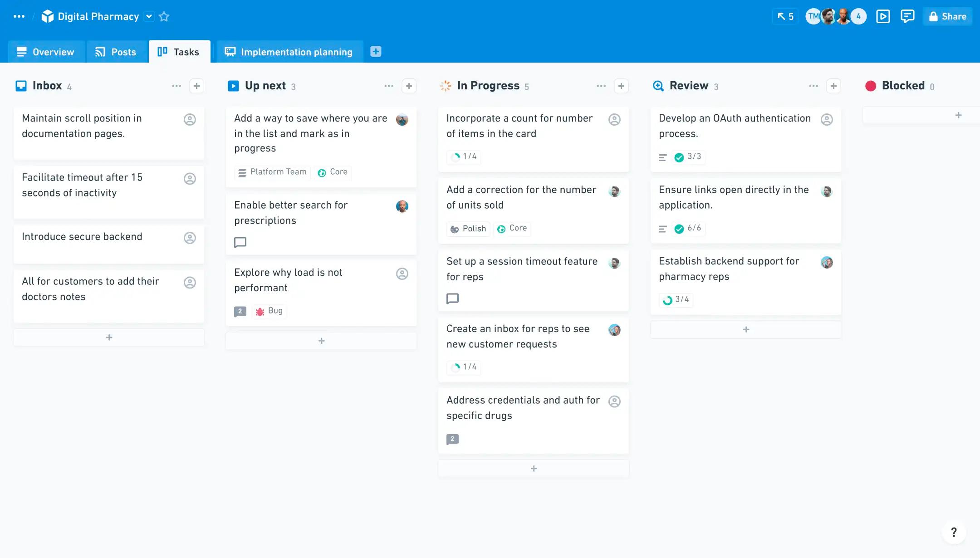
Task: Click 3/3 completed checklist on OAuth card
Action: pos(688,157)
